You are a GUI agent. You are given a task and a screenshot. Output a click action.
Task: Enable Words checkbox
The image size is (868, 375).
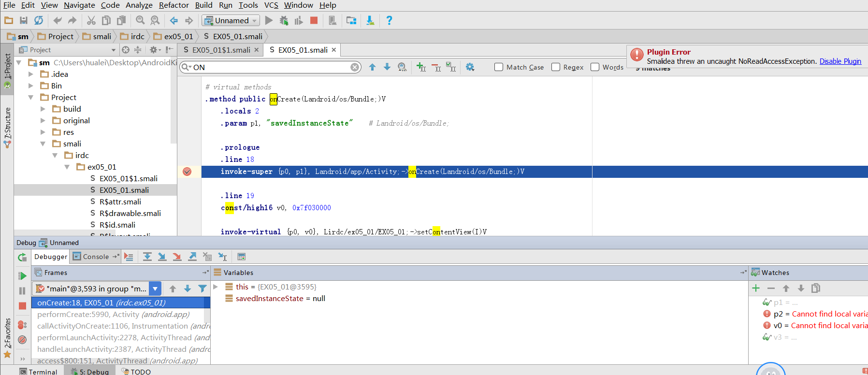pos(595,67)
